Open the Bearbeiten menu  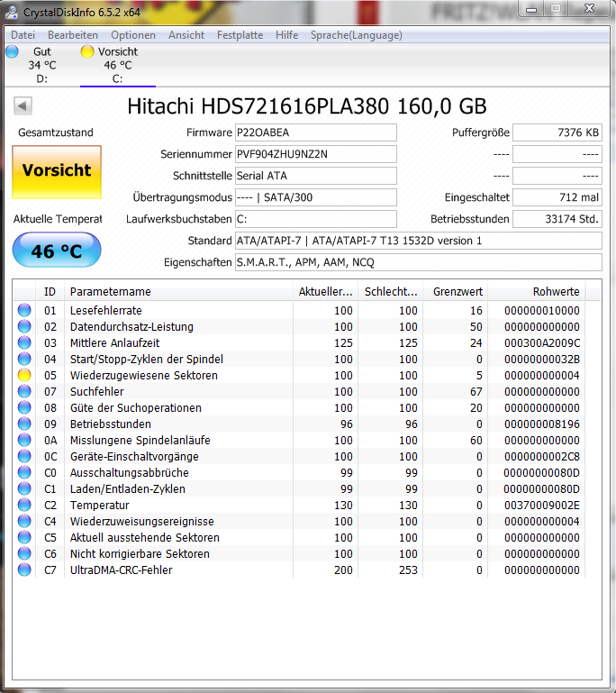(x=73, y=35)
